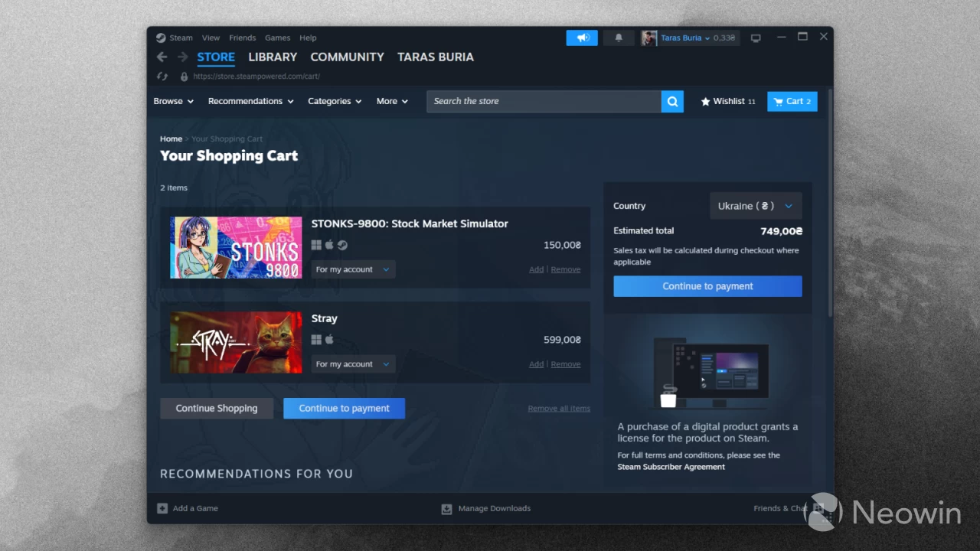Screen dimensions: 980x551
Task: Click the Stray title text
Action: tap(325, 318)
